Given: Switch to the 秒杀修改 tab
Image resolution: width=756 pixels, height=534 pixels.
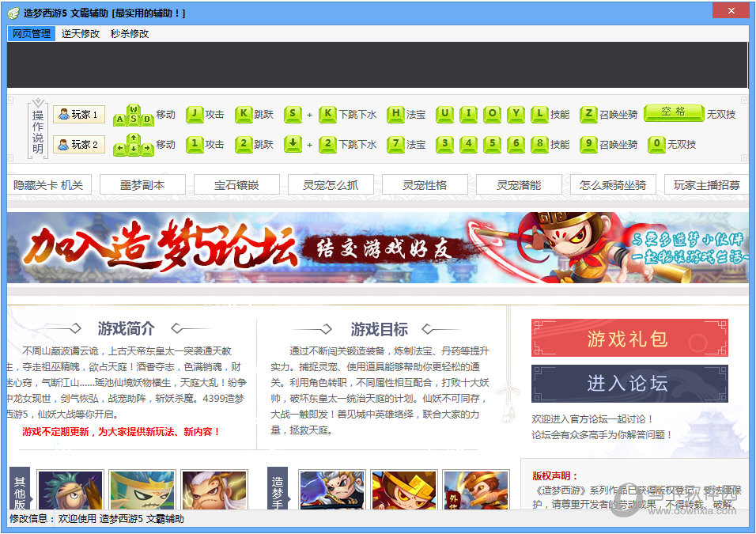Looking at the screenshot, I should click(x=129, y=33).
